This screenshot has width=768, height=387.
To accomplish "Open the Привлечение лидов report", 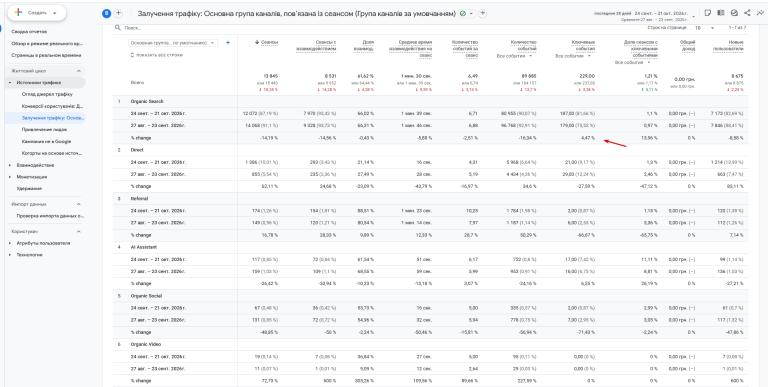I will point(45,130).
